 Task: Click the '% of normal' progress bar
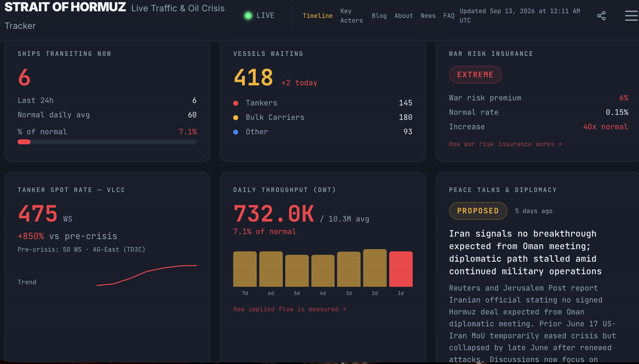[107, 142]
